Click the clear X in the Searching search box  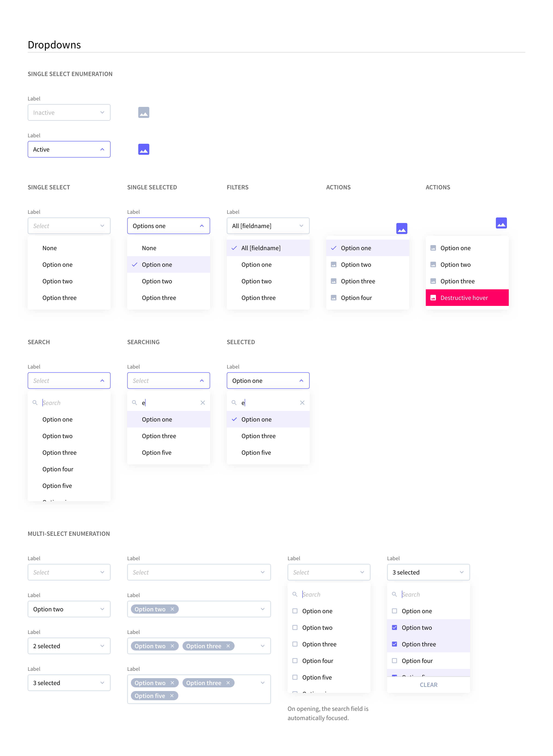pos(203,403)
